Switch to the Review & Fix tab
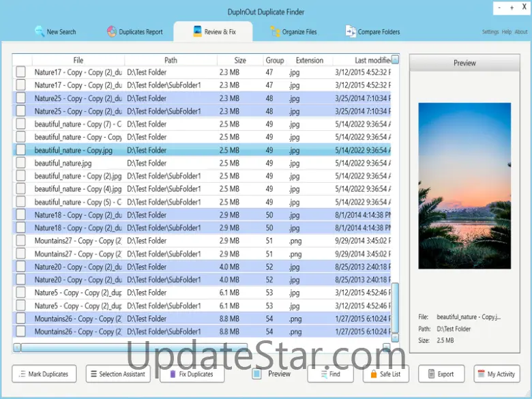Image resolution: width=532 pixels, height=399 pixels. [212, 31]
